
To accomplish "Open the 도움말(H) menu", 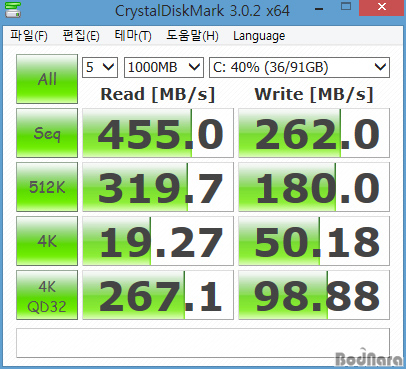I will tap(192, 36).
